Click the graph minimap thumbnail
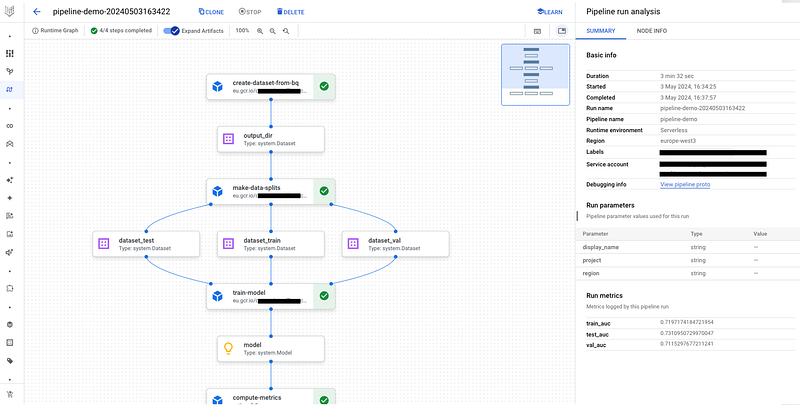 pyautogui.click(x=535, y=74)
